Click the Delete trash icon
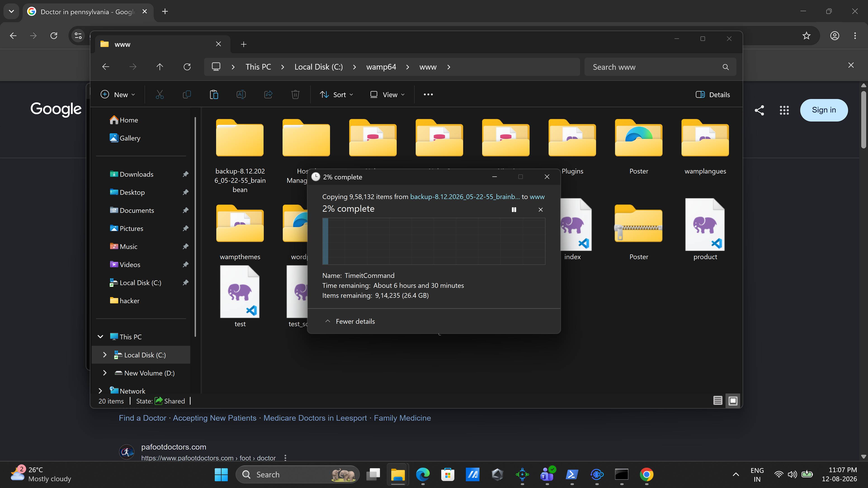The width and height of the screenshot is (868, 488). 295,95
